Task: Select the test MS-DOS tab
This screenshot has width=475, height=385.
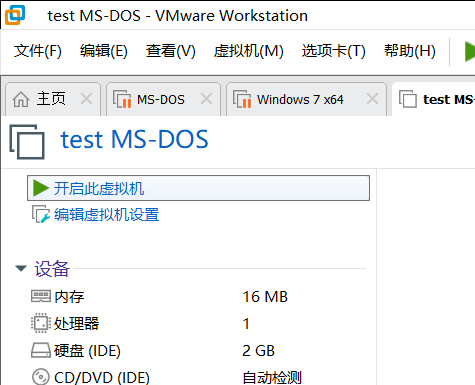Action: coord(434,99)
